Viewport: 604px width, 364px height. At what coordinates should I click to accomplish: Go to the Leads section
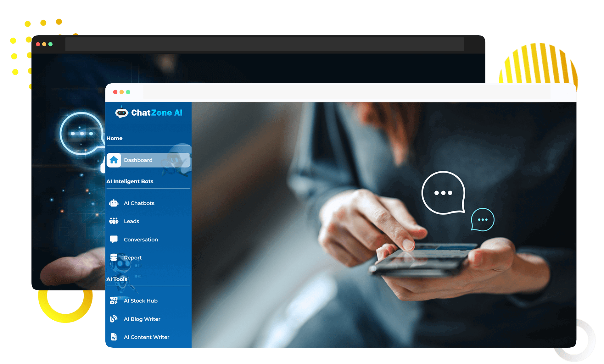click(x=131, y=221)
